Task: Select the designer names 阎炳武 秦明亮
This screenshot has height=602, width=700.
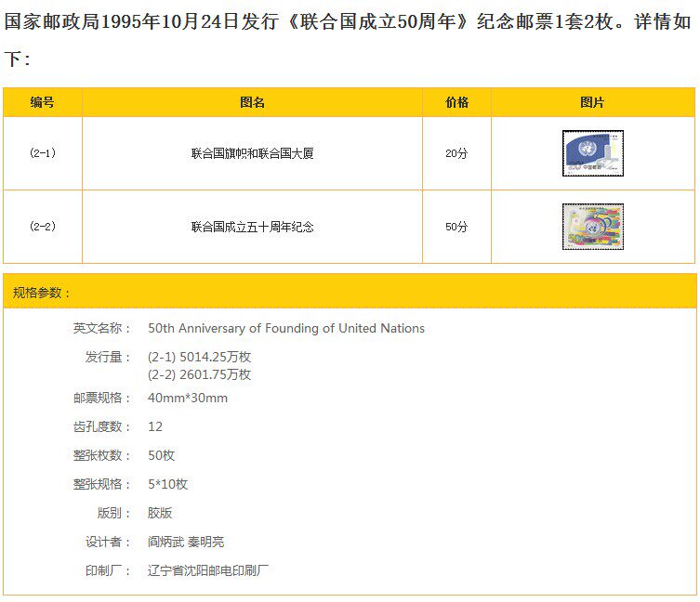Action: (186, 542)
